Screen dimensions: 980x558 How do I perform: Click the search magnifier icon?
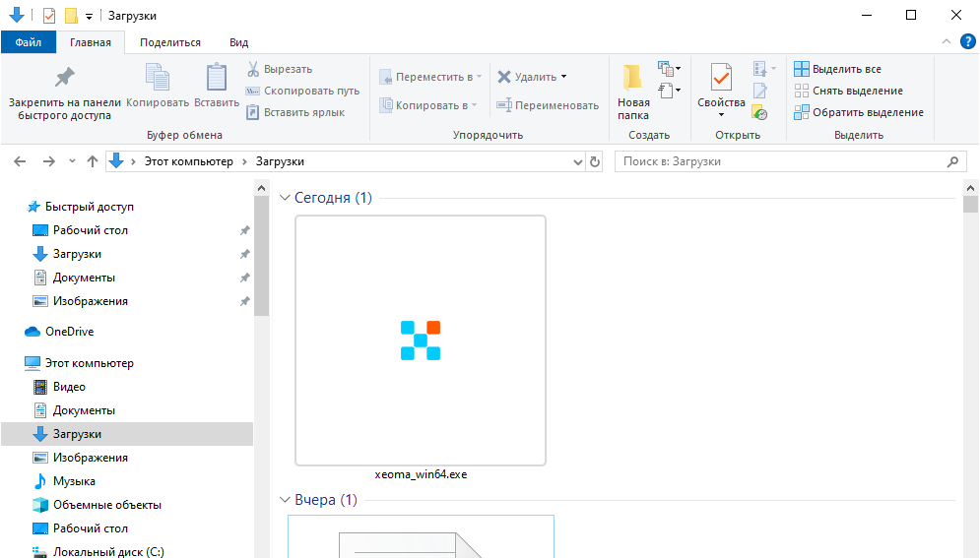pyautogui.click(x=952, y=161)
